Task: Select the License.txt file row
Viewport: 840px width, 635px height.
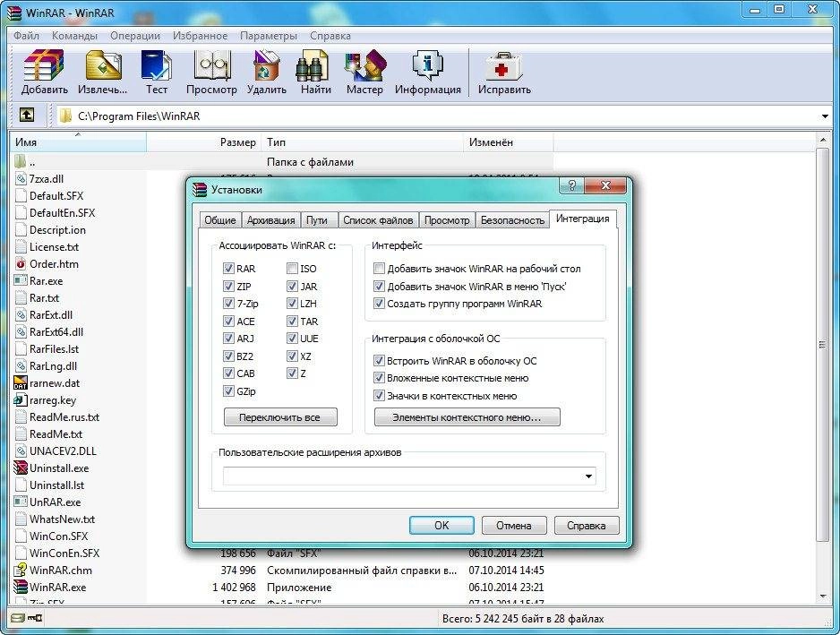Action: 54,246
